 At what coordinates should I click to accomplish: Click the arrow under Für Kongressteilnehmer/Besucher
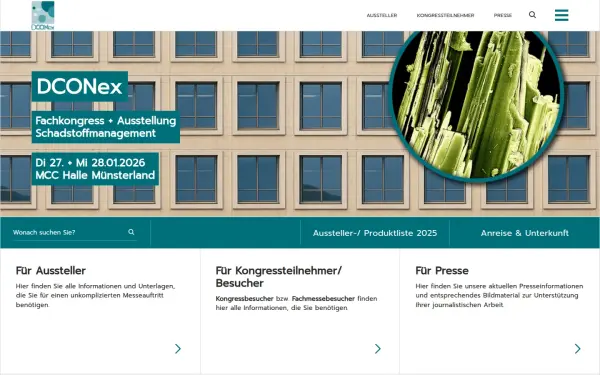378,349
